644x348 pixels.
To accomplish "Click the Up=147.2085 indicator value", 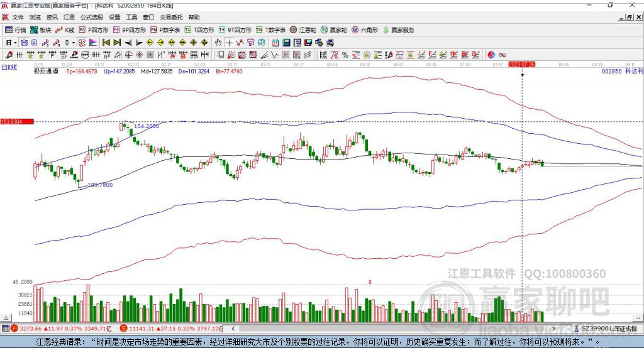I will (x=119, y=71).
